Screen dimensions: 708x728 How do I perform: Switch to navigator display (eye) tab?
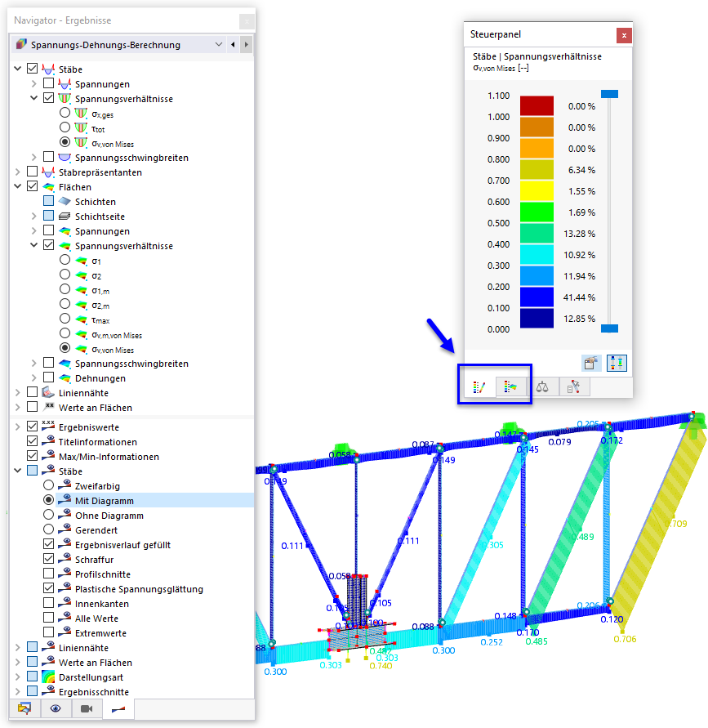click(x=56, y=708)
